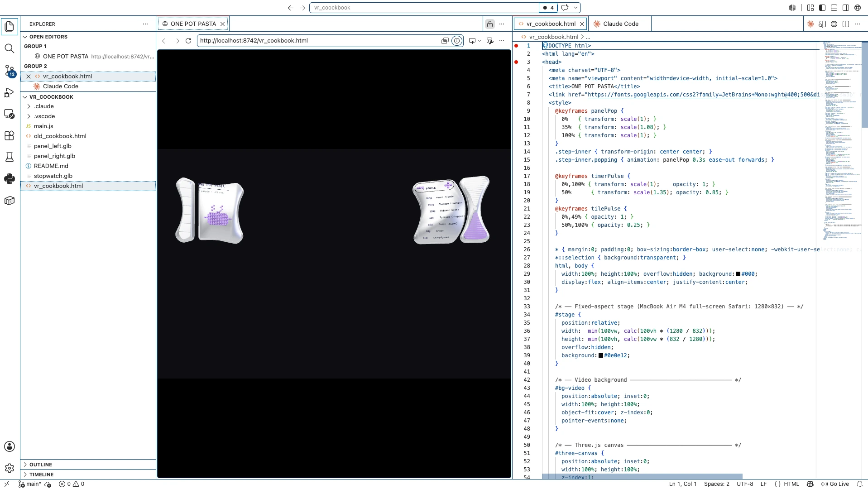The height and width of the screenshot is (489, 868).
Task: Open dropdown next to preview element picker
Action: (x=480, y=41)
